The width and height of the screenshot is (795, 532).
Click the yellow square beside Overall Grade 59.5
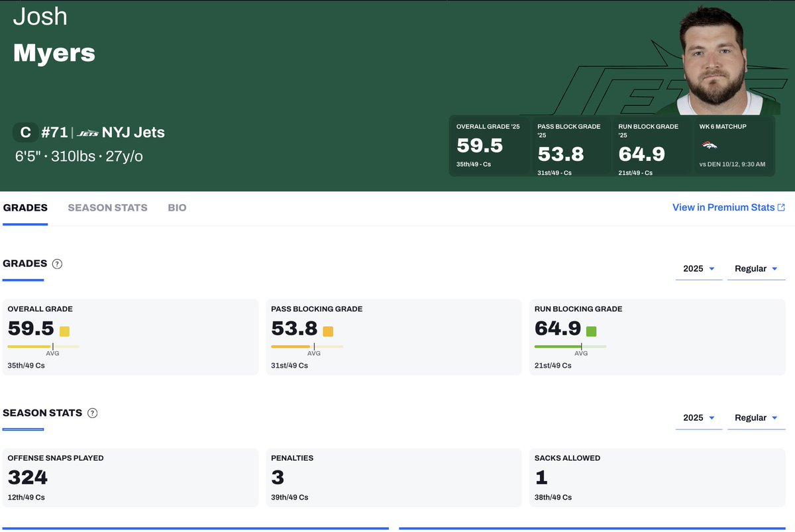(x=64, y=331)
